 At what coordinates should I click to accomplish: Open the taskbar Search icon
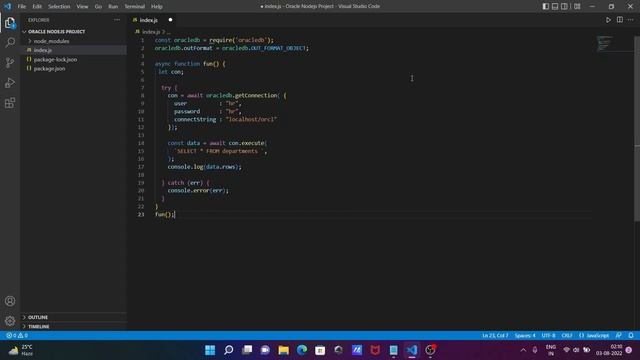[x=229, y=350]
